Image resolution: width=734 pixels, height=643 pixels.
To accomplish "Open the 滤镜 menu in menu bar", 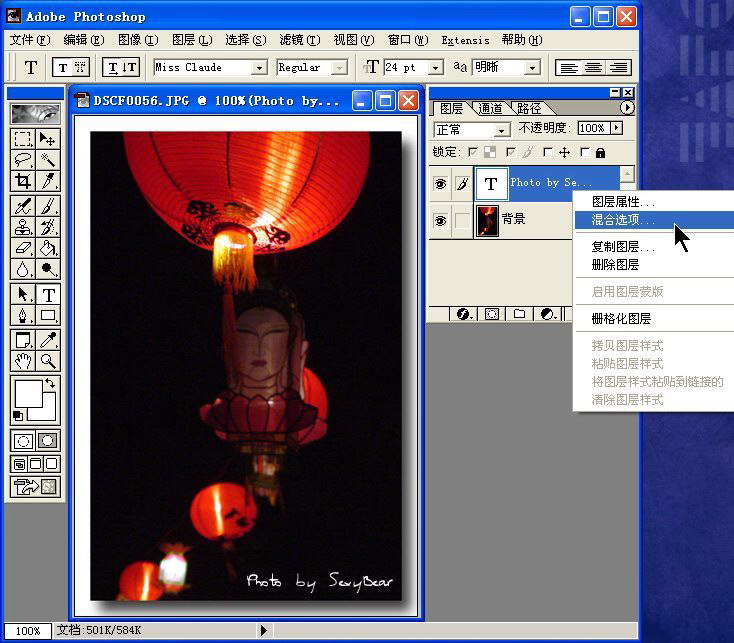I will 299,40.
